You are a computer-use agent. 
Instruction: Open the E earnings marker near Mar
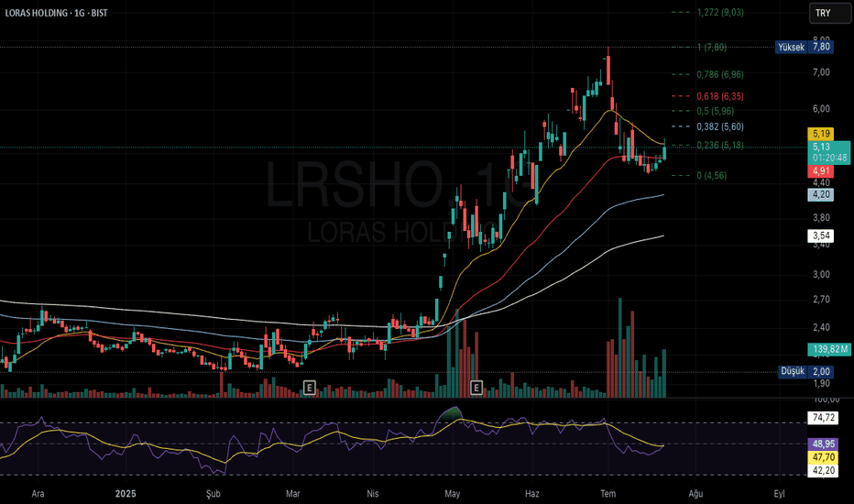[x=310, y=388]
